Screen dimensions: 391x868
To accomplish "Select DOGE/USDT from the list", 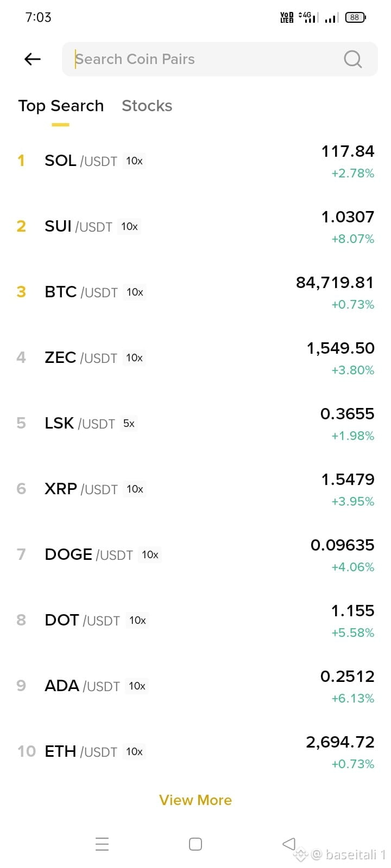I will (195, 556).
